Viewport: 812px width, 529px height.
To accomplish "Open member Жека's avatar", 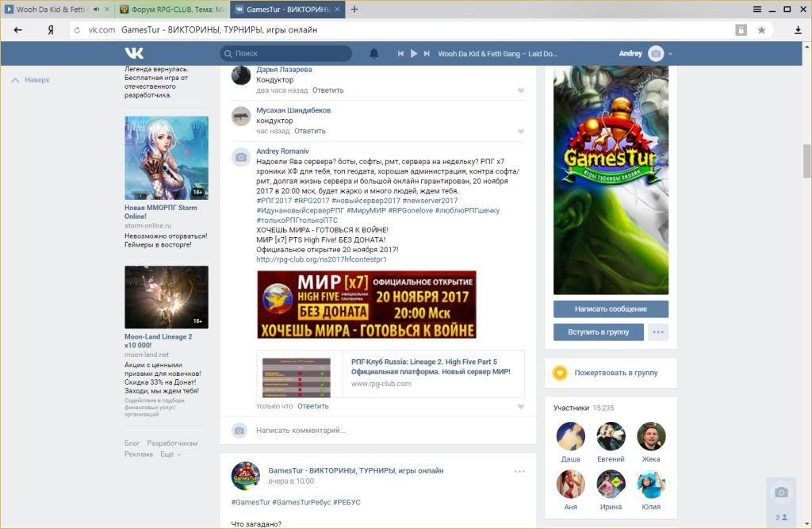I will pyautogui.click(x=651, y=436).
